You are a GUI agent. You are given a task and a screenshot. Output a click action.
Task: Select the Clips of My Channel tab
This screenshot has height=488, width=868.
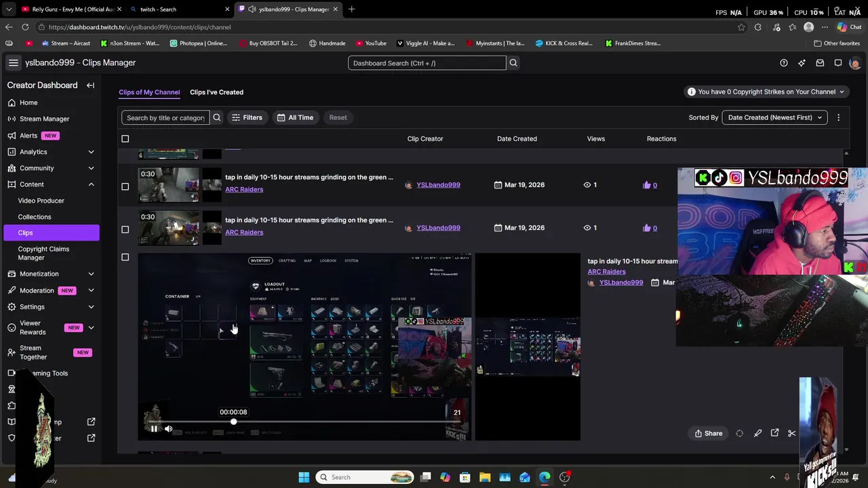[149, 92]
